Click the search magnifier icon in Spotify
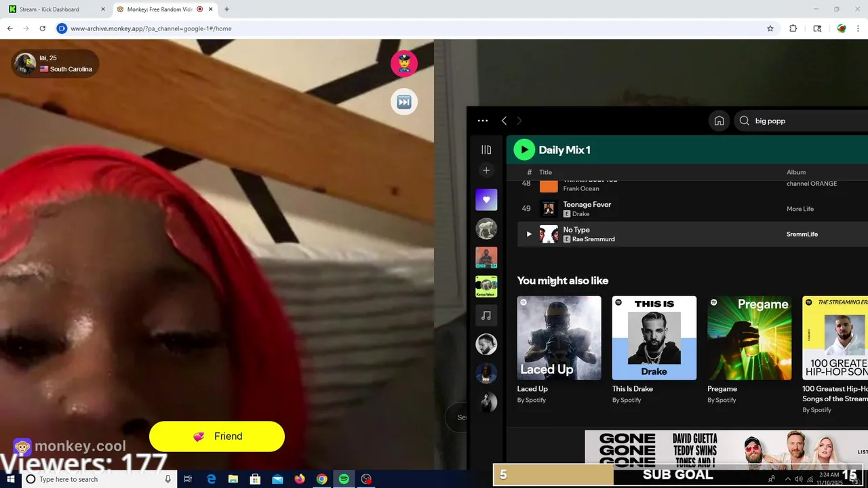This screenshot has width=868, height=488. pos(745,121)
